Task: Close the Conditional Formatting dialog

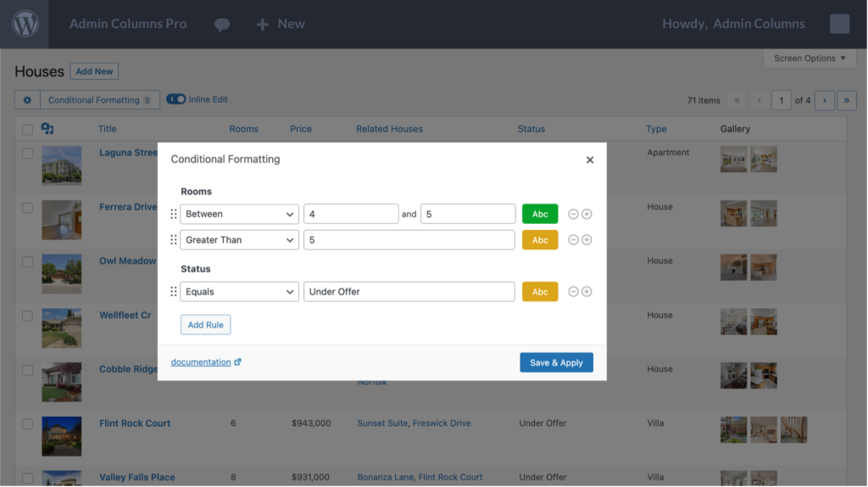Action: pyautogui.click(x=590, y=160)
